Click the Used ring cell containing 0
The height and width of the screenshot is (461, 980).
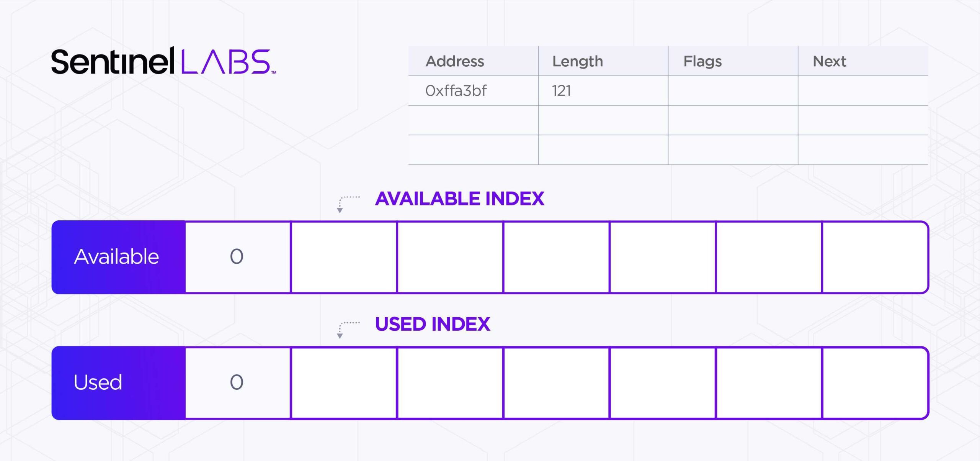237,382
